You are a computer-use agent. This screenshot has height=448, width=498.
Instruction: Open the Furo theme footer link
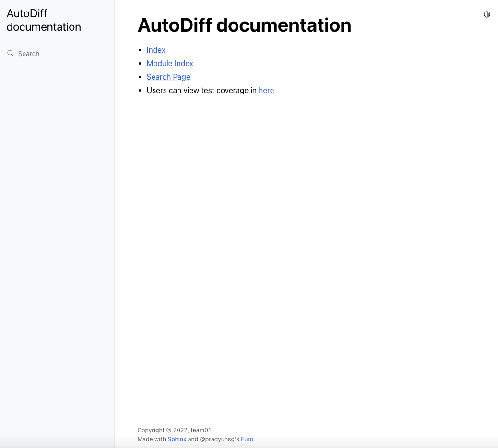click(x=247, y=439)
